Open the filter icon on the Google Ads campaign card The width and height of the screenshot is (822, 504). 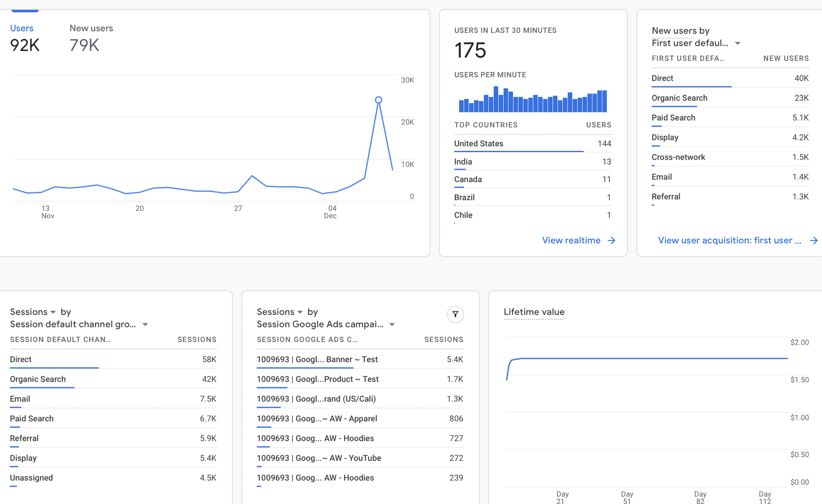point(455,314)
